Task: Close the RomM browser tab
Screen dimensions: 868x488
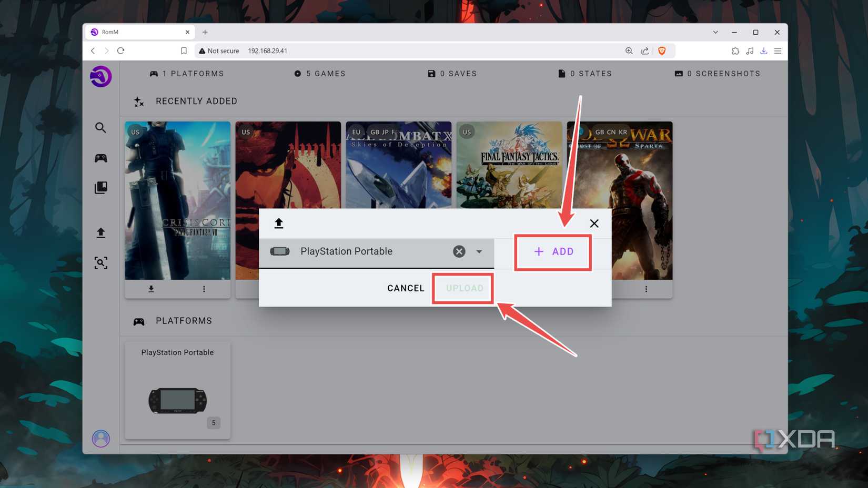Action: pyautogui.click(x=187, y=32)
